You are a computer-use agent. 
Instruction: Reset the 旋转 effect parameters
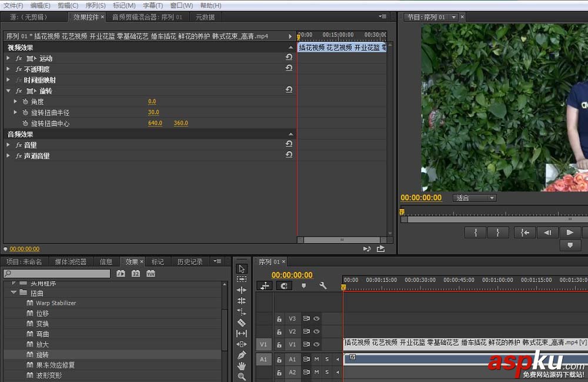289,90
